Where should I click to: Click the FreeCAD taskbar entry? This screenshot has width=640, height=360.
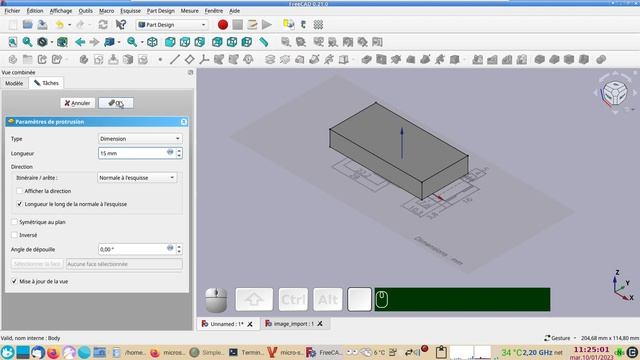[324, 352]
